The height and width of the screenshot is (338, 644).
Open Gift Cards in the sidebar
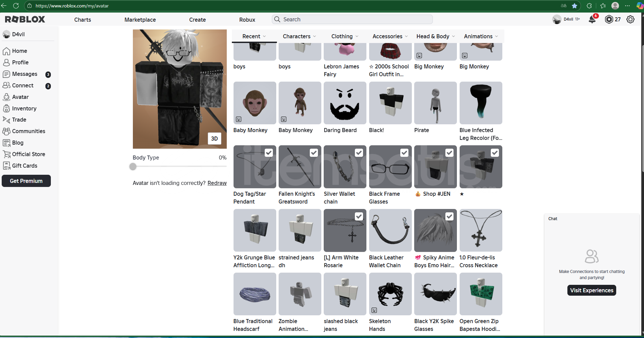(x=24, y=166)
